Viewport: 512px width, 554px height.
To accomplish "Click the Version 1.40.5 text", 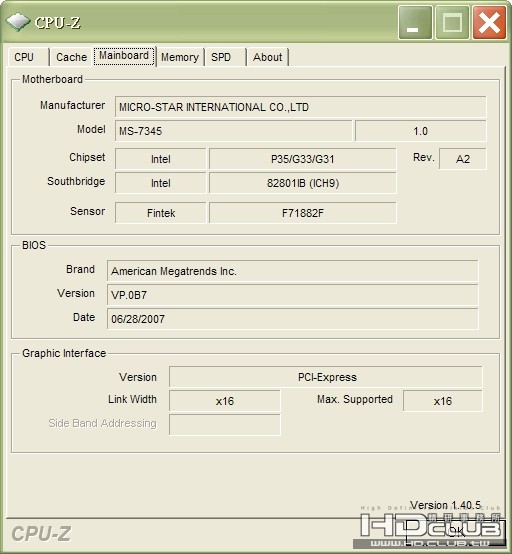I will point(445,505).
